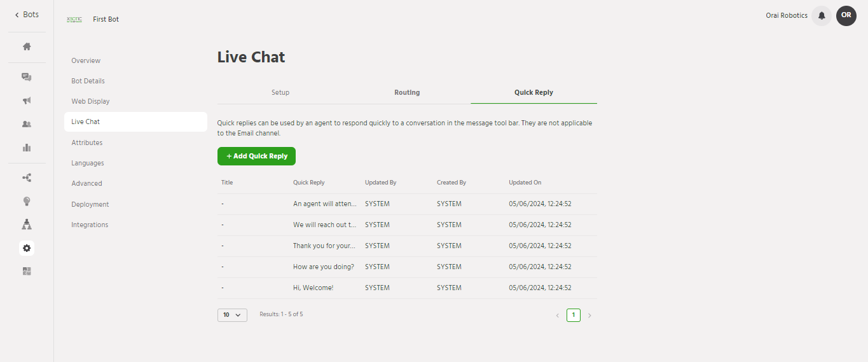Go to the Home icon in sidebar

27,46
